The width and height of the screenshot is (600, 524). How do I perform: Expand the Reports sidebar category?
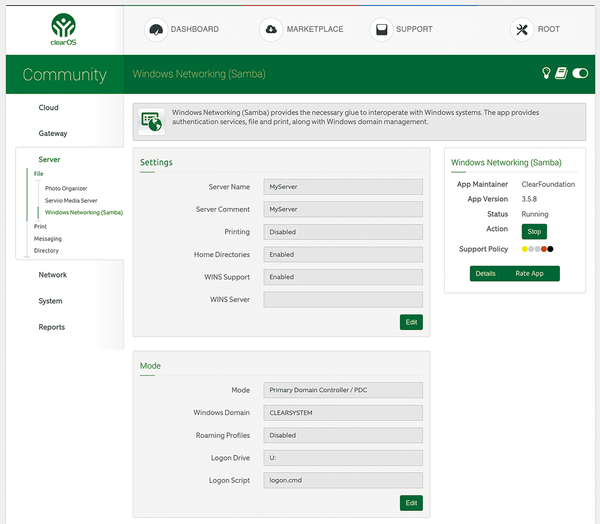pyautogui.click(x=52, y=327)
